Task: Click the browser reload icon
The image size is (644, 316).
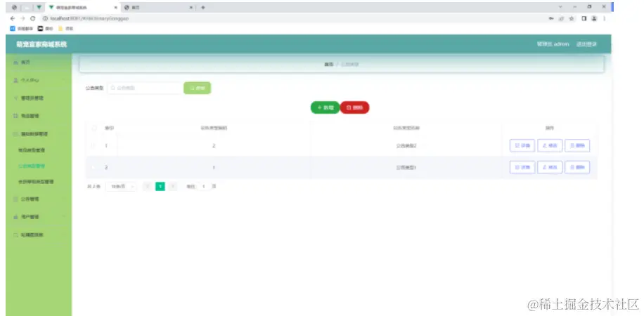Action: (33, 19)
